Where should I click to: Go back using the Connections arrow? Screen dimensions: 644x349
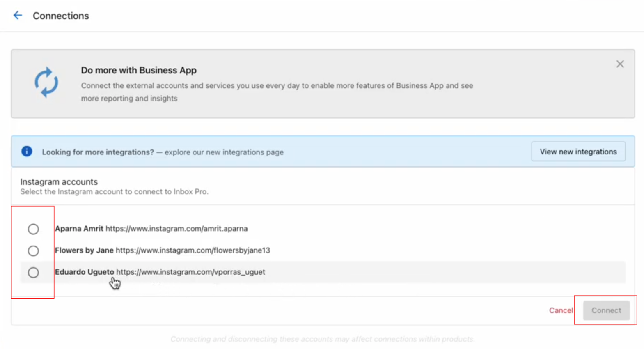coord(18,16)
